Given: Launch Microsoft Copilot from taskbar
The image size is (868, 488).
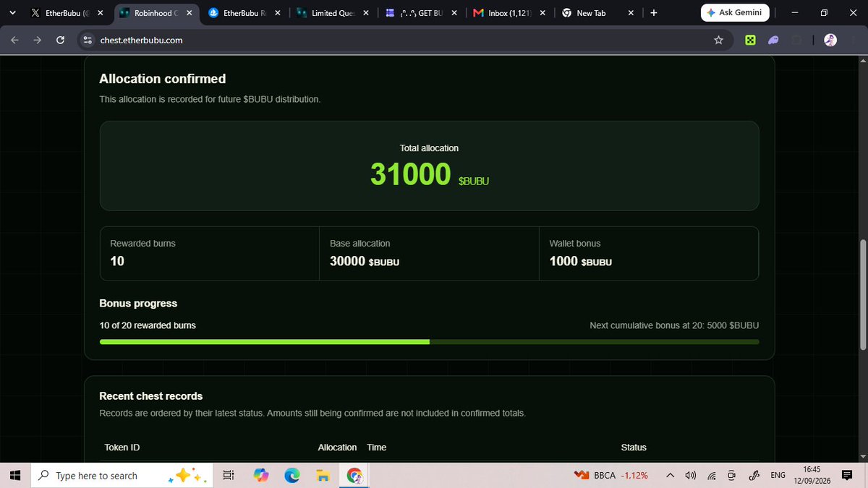Looking at the screenshot, I should [261, 475].
